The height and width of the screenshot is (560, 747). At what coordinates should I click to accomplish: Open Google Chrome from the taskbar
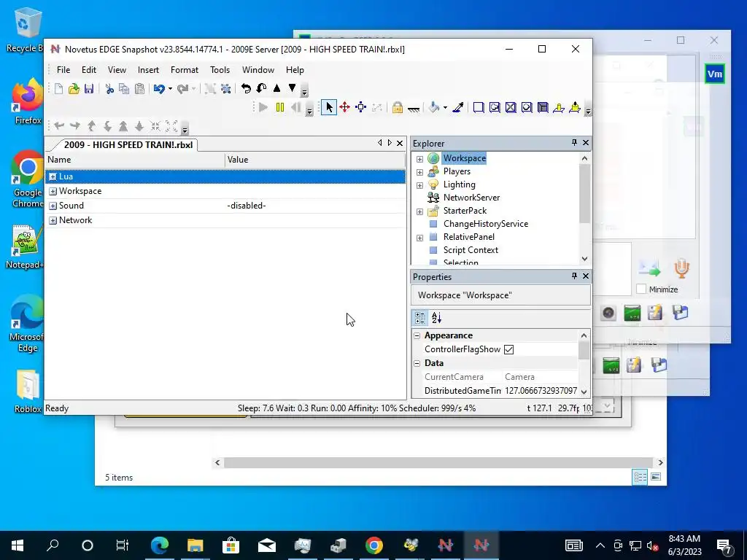[374, 545]
